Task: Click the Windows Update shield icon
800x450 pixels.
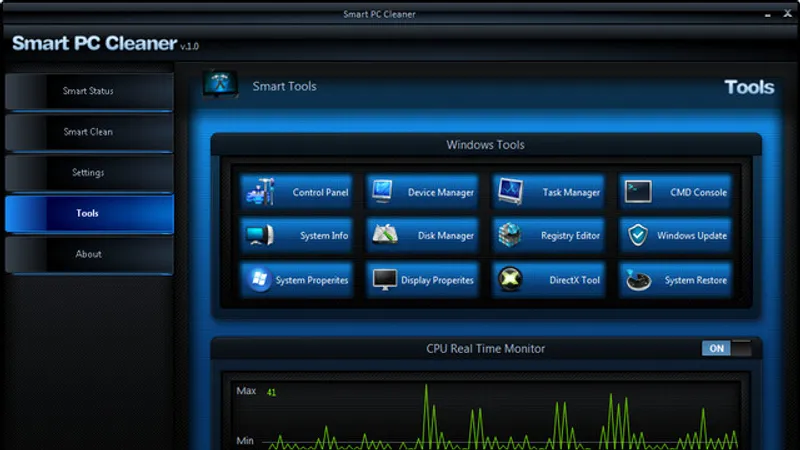Action: pyautogui.click(x=638, y=235)
